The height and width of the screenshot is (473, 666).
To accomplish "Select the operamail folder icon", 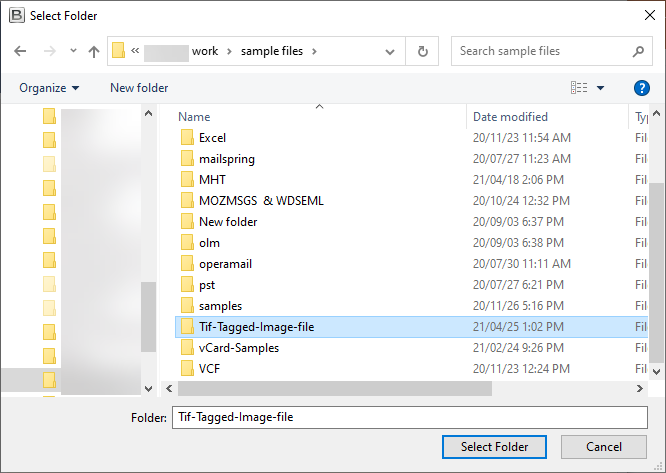I will coord(187,264).
